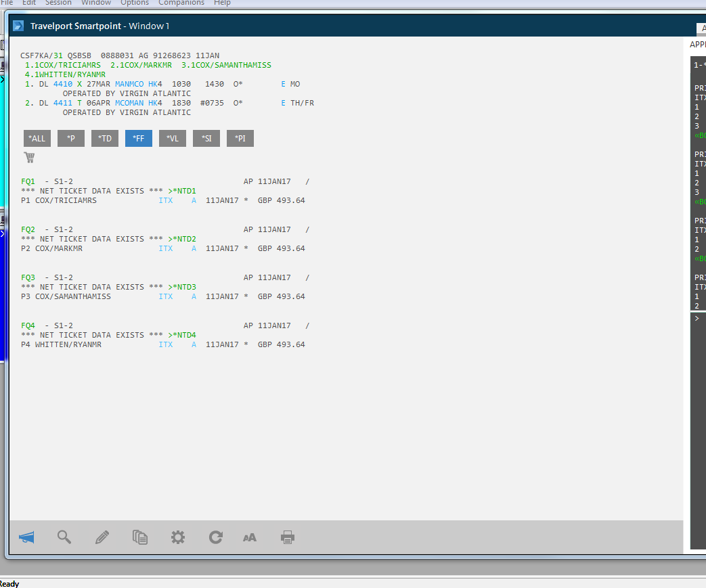Open the Window menu
The image size is (706, 588).
[x=96, y=3]
